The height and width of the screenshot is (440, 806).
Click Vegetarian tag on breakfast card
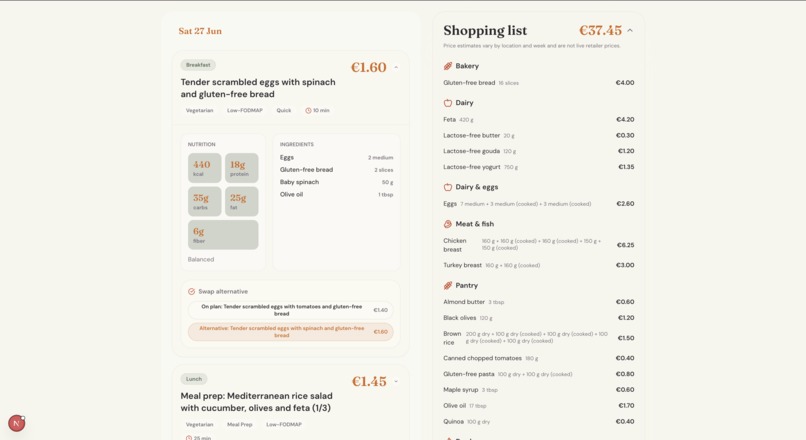(x=199, y=111)
